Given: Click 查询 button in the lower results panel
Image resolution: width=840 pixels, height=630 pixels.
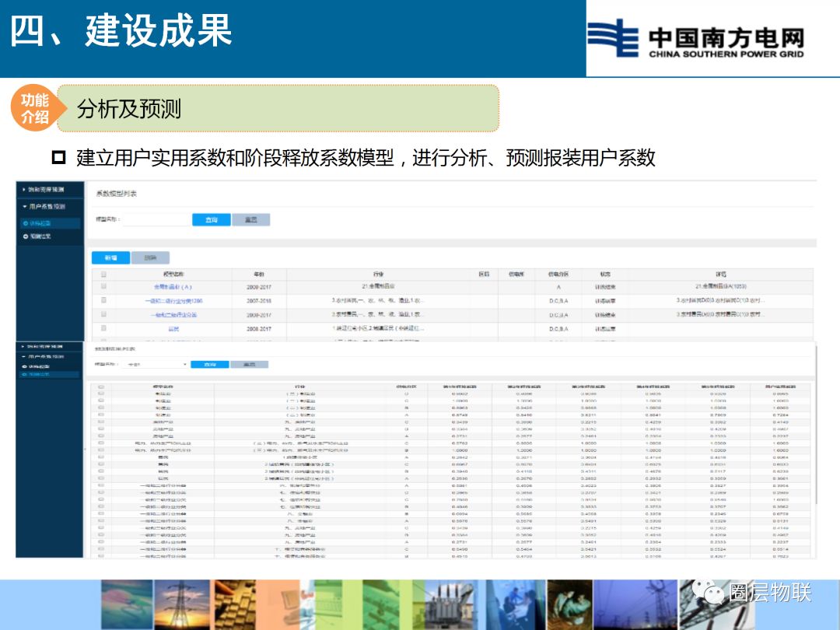Looking at the screenshot, I should coord(210,364).
